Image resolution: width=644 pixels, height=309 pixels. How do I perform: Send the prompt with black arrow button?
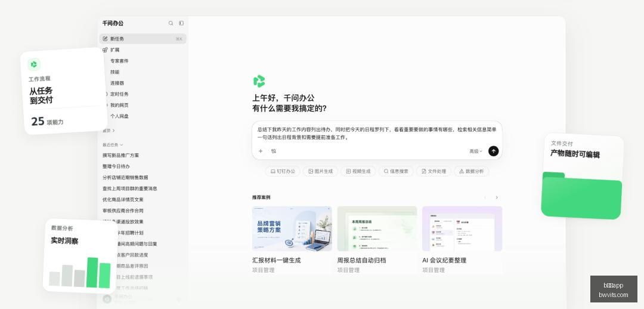click(493, 151)
